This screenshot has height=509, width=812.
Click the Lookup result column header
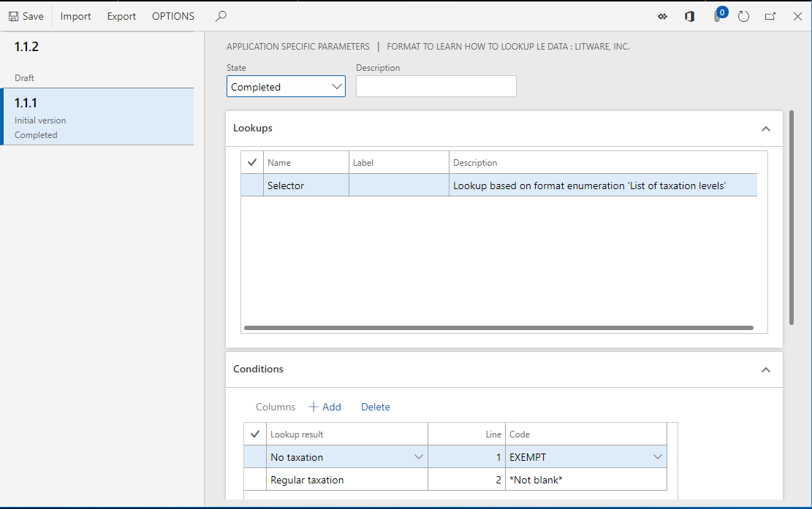347,434
